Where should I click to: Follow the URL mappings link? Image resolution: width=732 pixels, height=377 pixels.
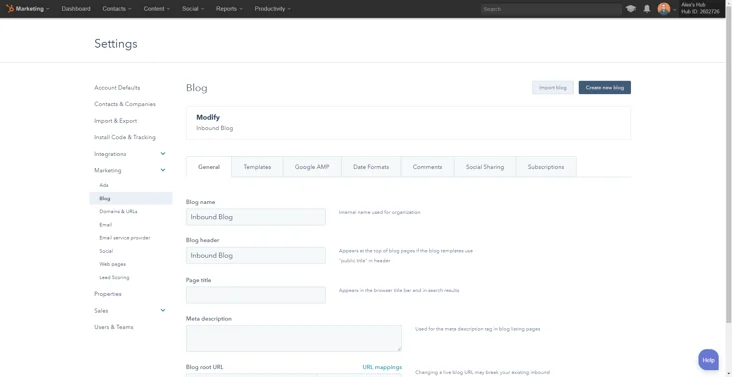[x=382, y=367]
